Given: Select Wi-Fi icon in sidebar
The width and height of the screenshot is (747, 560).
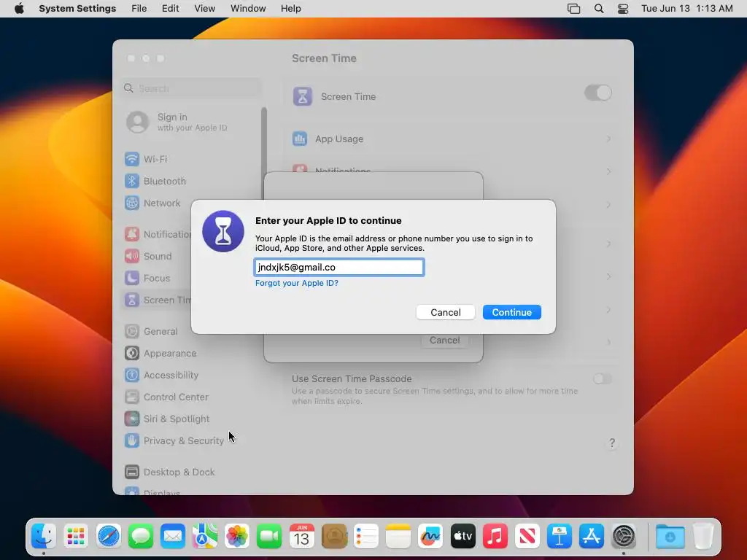Looking at the screenshot, I should pyautogui.click(x=132, y=159).
